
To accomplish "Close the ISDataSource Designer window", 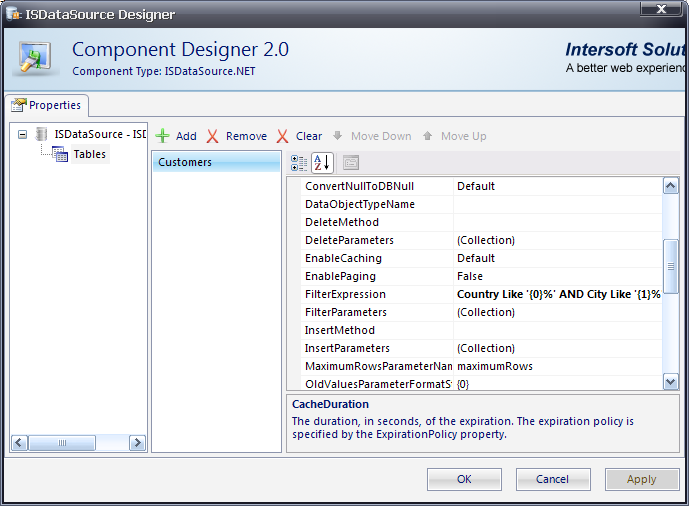I will [x=661, y=9].
